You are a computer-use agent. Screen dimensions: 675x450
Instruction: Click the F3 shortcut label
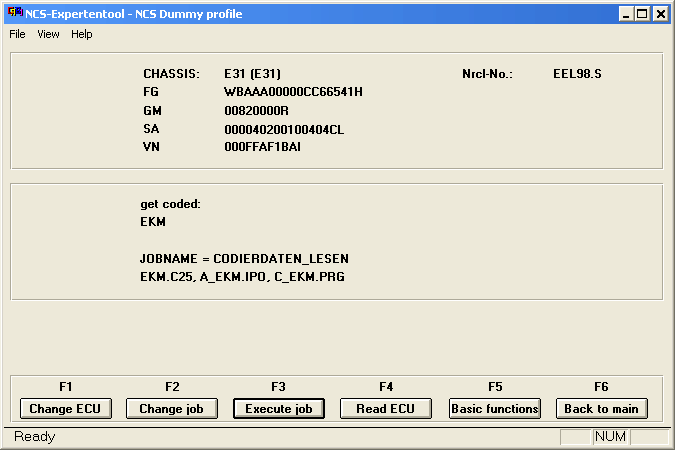[278, 387]
